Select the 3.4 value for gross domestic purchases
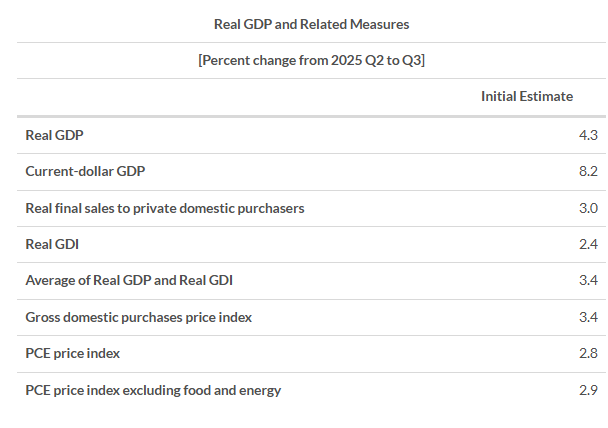The width and height of the screenshot is (608, 428). 587,317
